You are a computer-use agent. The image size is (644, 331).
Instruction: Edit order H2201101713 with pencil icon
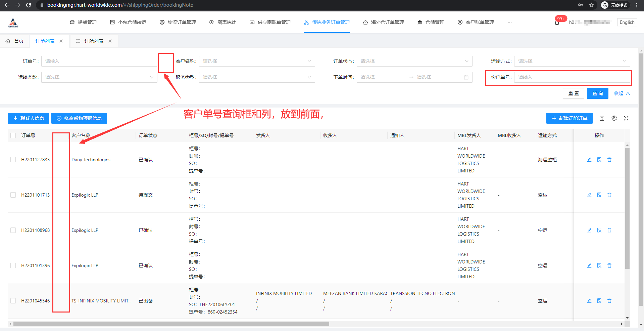coord(589,195)
